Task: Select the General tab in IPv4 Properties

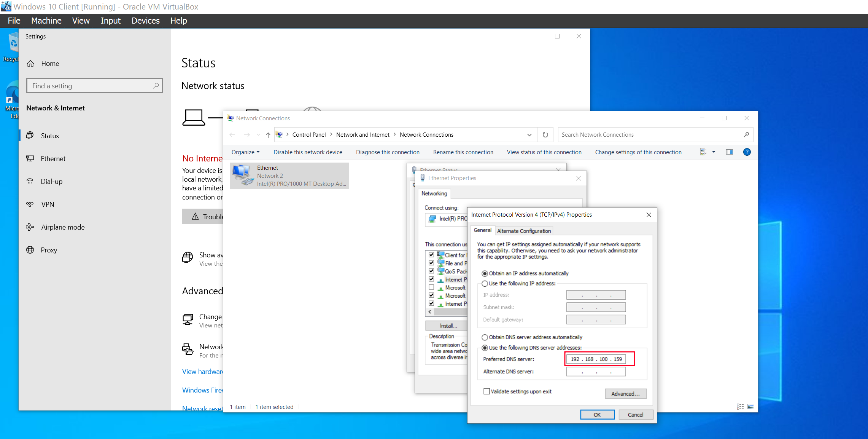Action: tap(482, 230)
